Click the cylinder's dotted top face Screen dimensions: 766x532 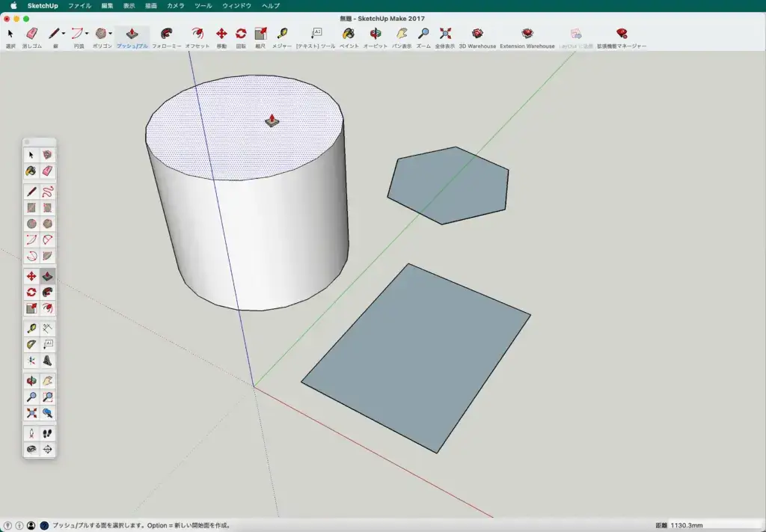(x=245, y=127)
